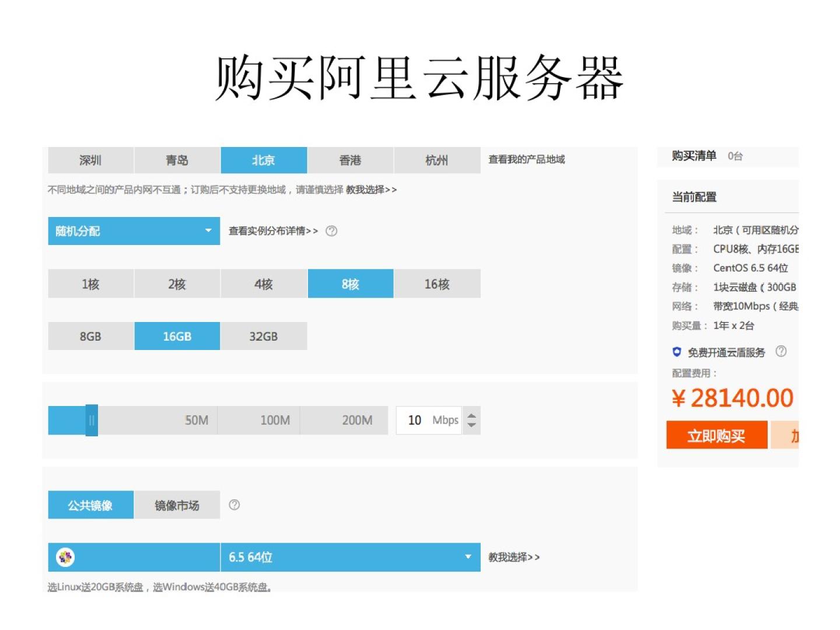Click help icon next to 镜像市场
Image resolution: width=840 pixels, height=630 pixels.
pos(234,505)
